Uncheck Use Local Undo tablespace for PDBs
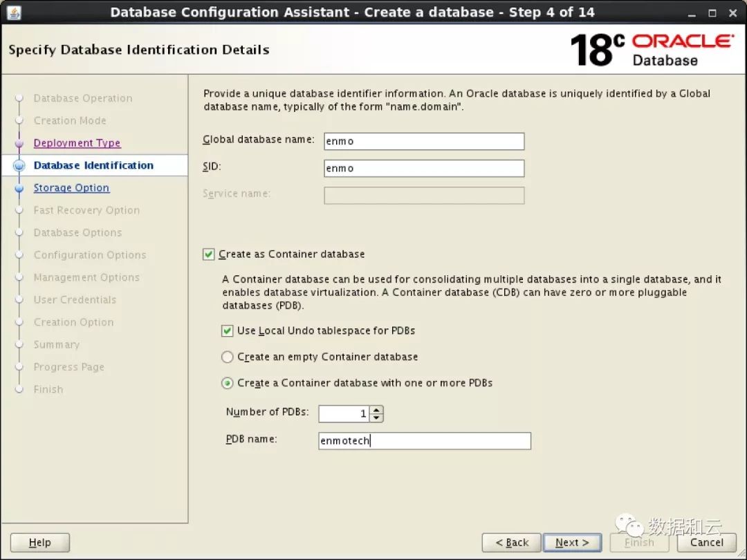 pyautogui.click(x=227, y=331)
